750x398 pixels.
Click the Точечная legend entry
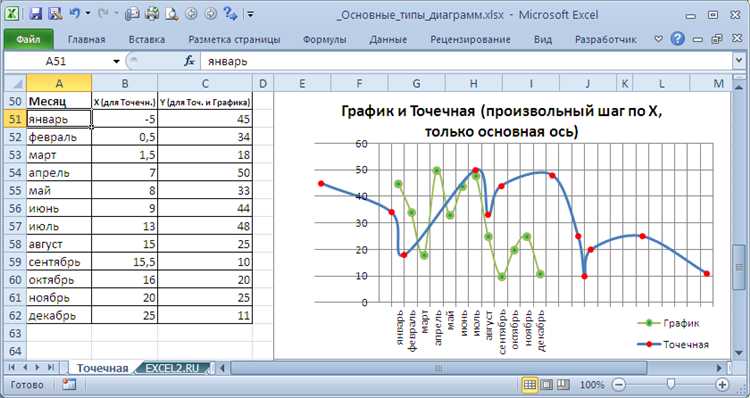click(673, 344)
